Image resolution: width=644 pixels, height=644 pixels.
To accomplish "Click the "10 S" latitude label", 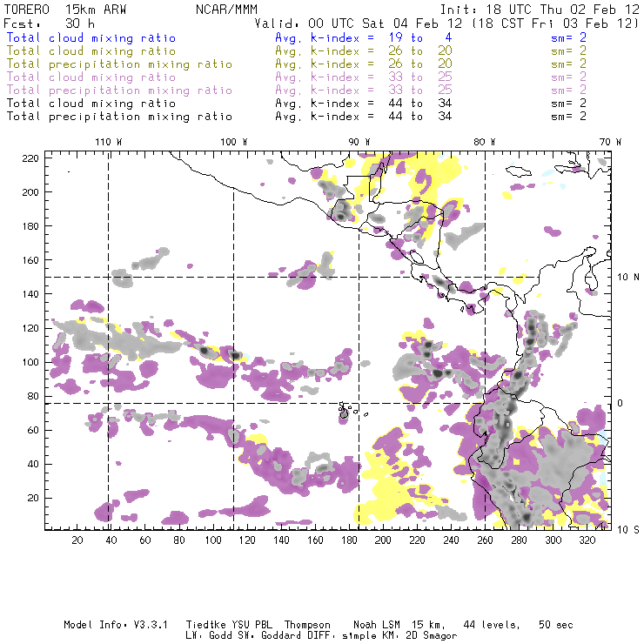I will click(x=628, y=530).
